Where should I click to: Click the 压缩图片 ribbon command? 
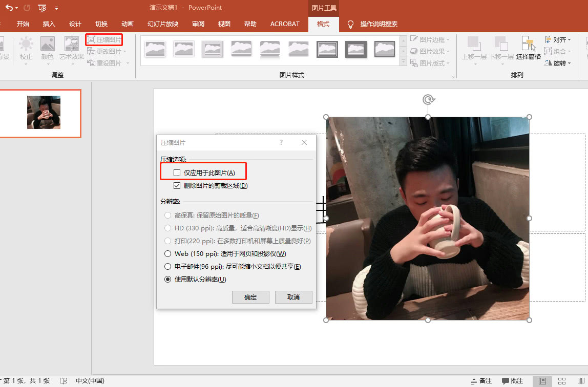pos(104,39)
